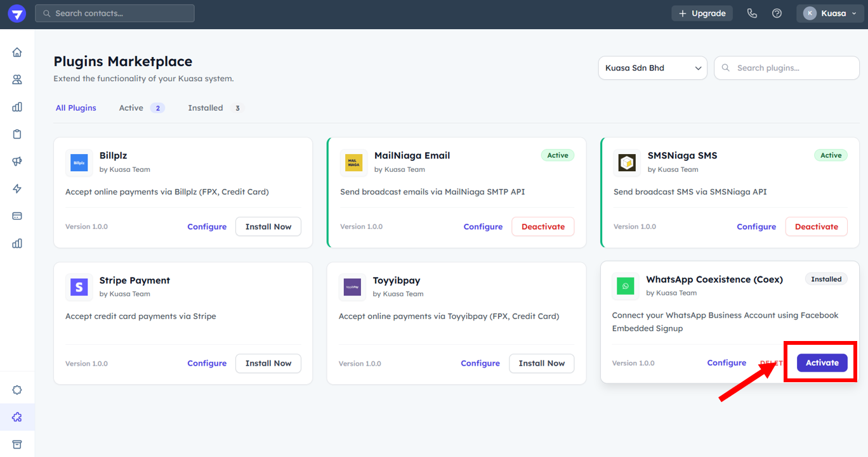Switch to the Active tab

pyautogui.click(x=131, y=108)
